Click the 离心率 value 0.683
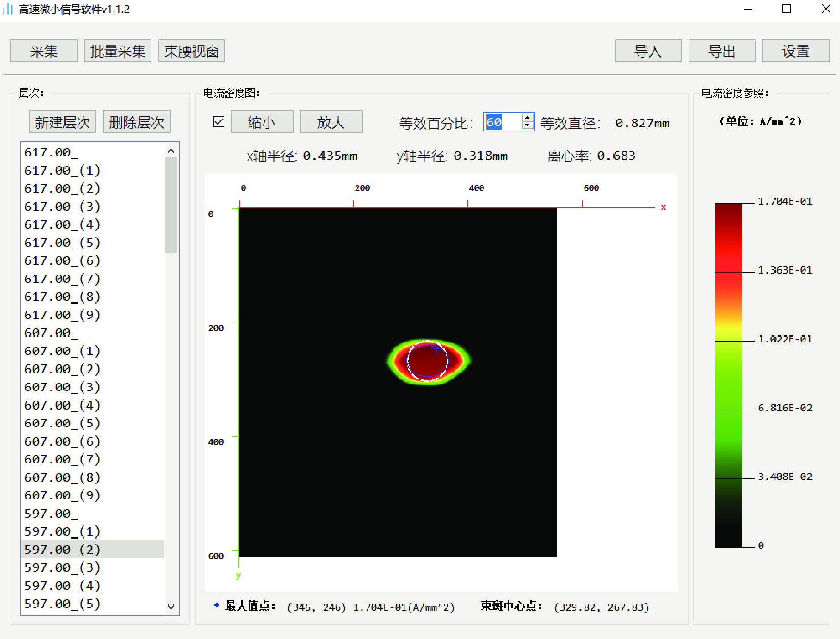 pyautogui.click(x=616, y=156)
